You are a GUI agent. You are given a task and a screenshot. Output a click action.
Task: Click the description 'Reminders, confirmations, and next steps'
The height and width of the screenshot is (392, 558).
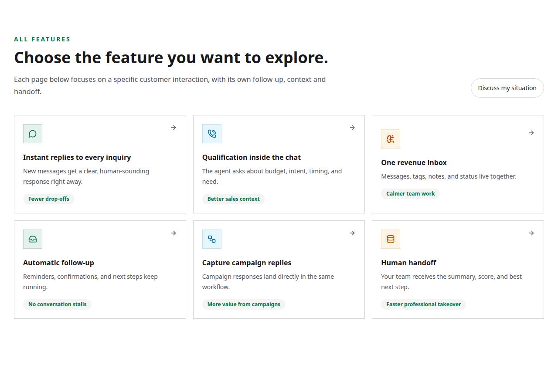tap(90, 282)
